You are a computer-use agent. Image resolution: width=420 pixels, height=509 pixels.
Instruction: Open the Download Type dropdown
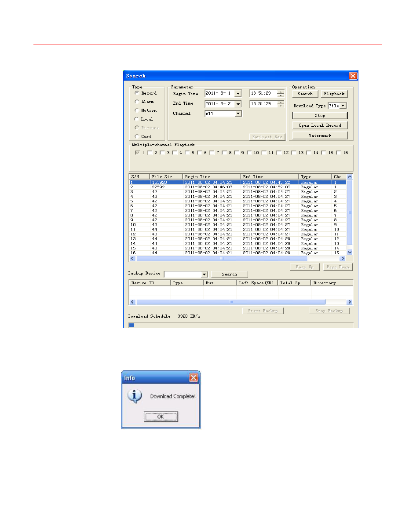click(343, 106)
